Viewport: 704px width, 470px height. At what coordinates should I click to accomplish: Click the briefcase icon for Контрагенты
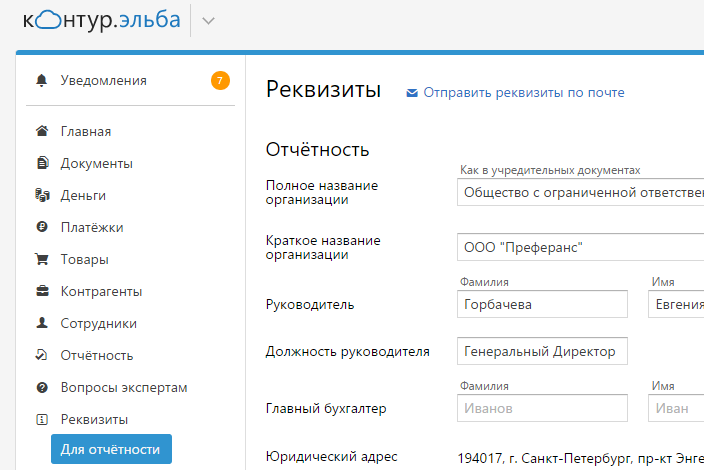tap(42, 291)
